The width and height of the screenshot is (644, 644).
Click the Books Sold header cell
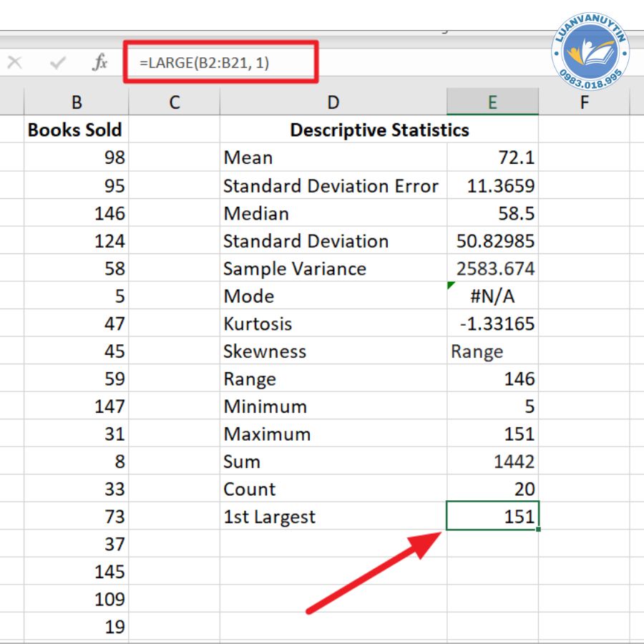(76, 130)
